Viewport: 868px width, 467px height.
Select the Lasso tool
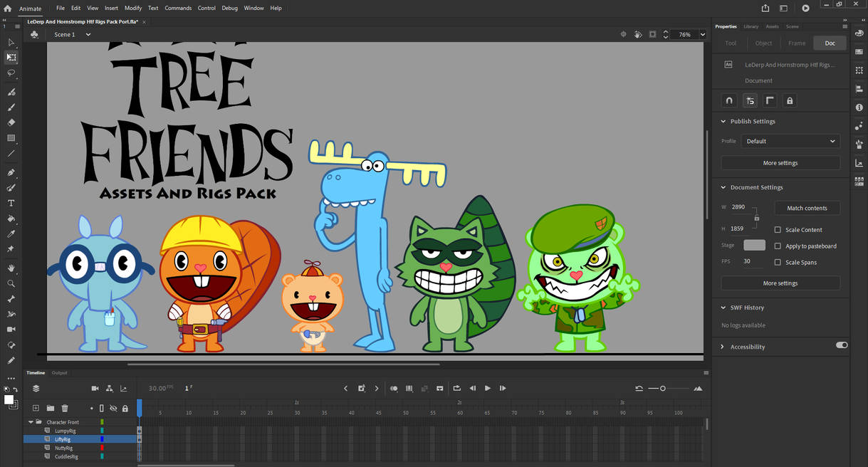coord(11,73)
